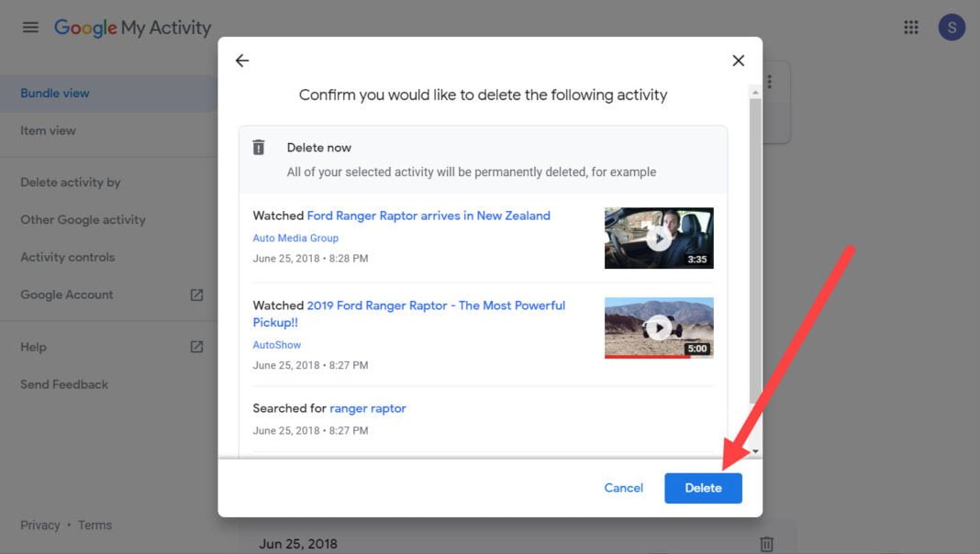
Task: Click Cancel in the dialog
Action: (623, 488)
